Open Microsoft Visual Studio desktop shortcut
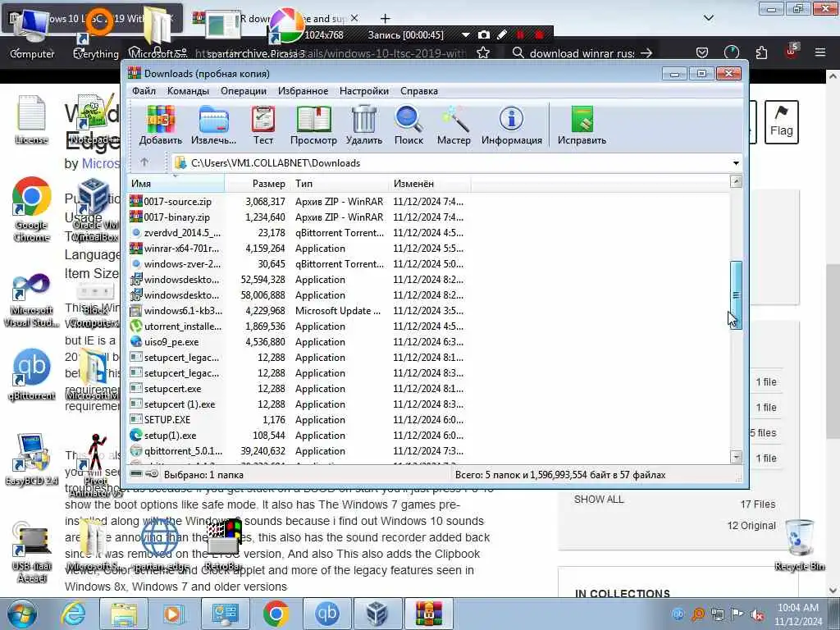This screenshot has height=630, width=840. coord(32,300)
